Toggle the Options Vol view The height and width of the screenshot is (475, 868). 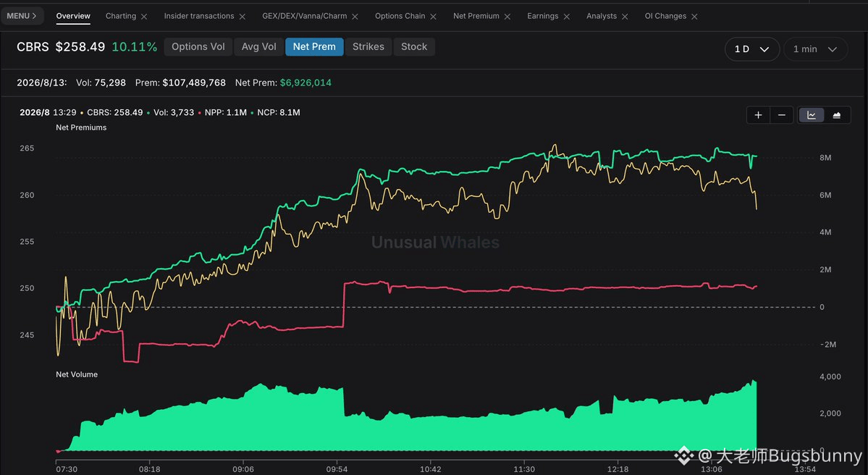click(x=198, y=46)
